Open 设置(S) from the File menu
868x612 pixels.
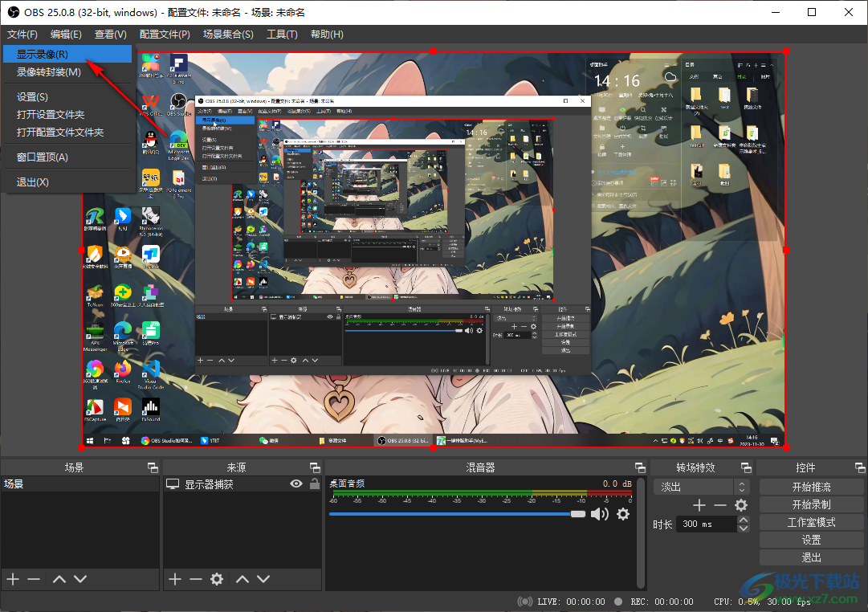[x=67, y=97]
